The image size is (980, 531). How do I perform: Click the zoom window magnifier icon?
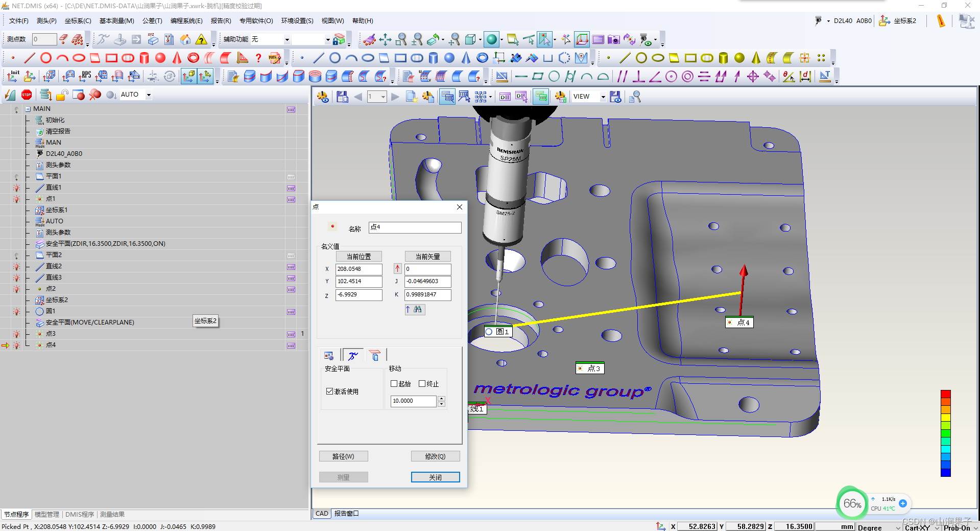pos(401,39)
